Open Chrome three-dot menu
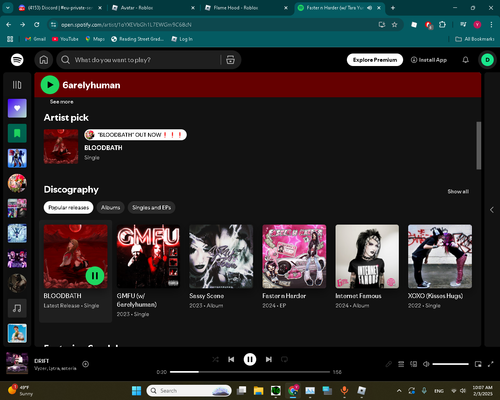Viewport: 500px width, 400px height. 491,24
